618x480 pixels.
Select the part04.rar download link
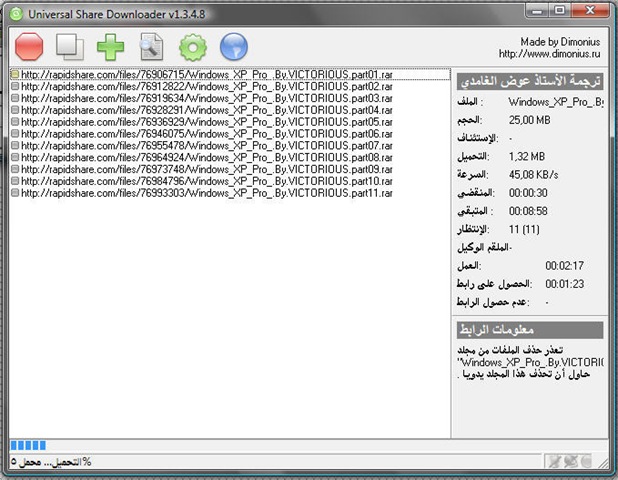[207, 110]
